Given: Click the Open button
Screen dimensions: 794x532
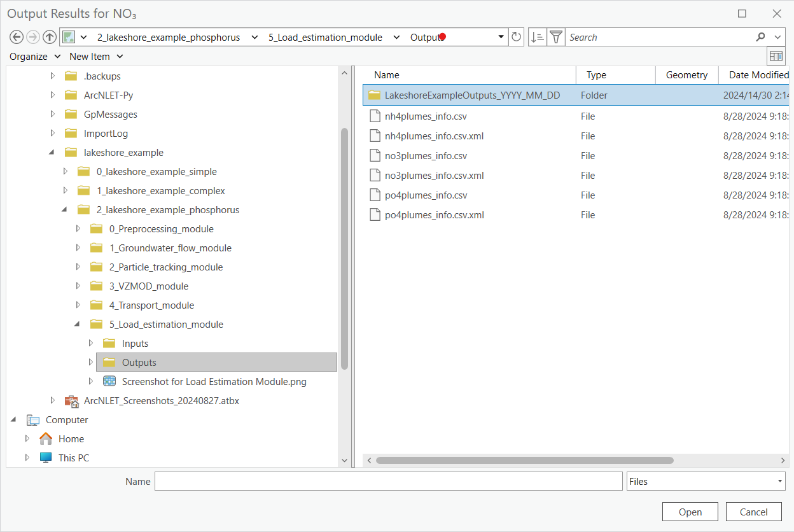Looking at the screenshot, I should [x=690, y=512].
